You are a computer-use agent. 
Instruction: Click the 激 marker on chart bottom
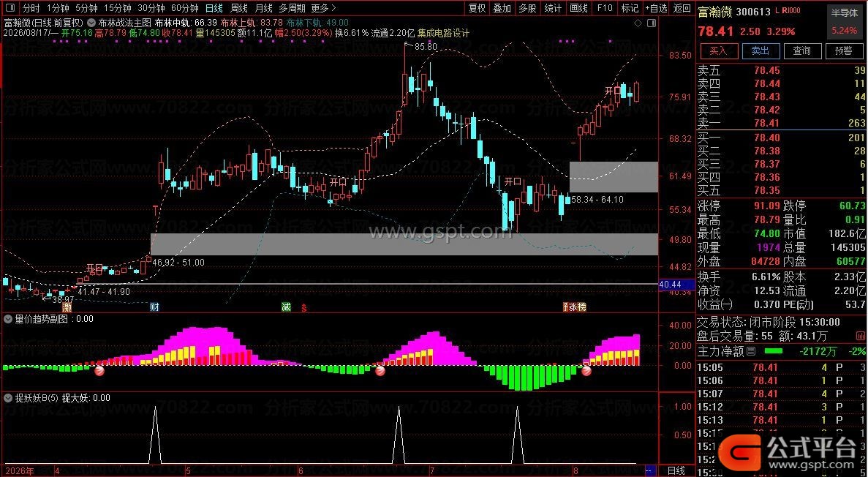(67, 307)
